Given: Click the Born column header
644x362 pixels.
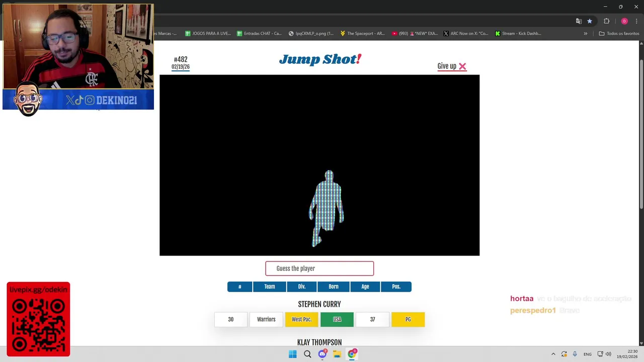Looking at the screenshot, I should pyautogui.click(x=334, y=287).
